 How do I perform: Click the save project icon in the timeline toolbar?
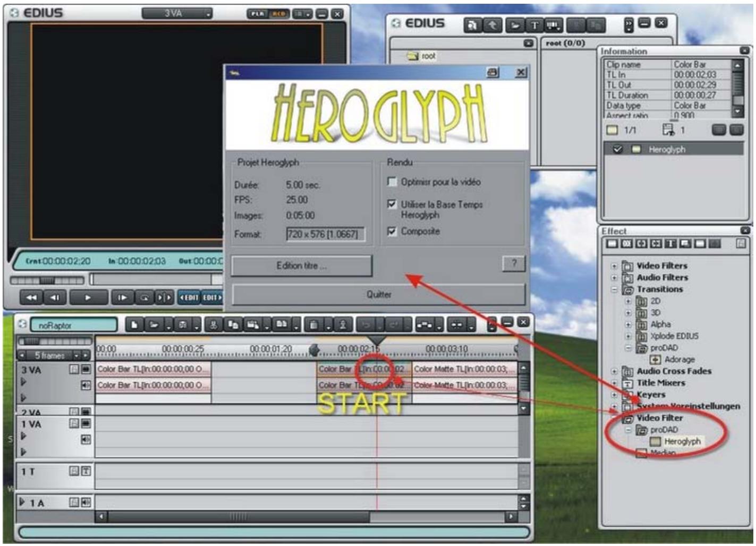pyautogui.click(x=183, y=324)
